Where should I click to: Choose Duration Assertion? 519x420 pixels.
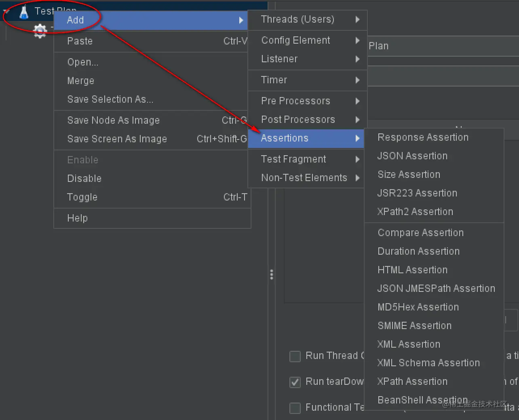tap(434, 251)
